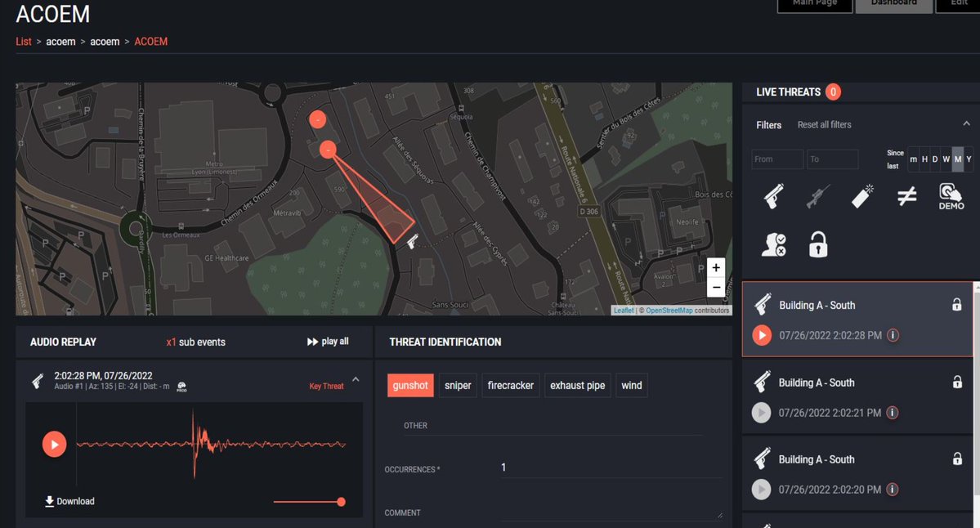Zoom out on the map

tap(716, 288)
